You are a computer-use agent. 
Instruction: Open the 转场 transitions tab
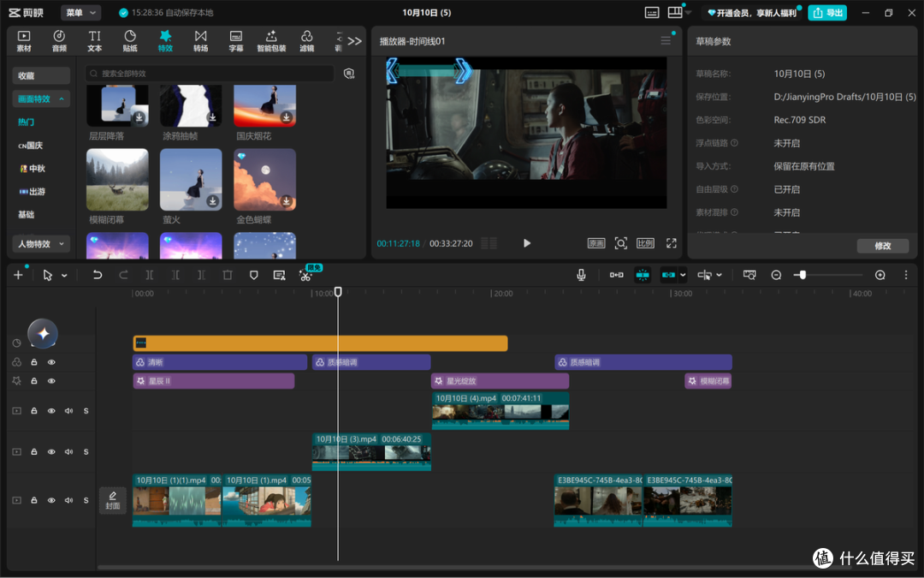tap(201, 41)
